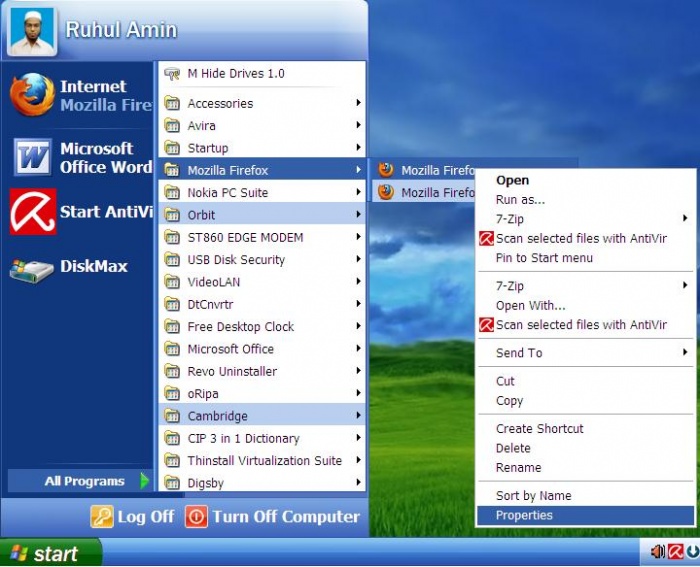The height and width of the screenshot is (567, 700).
Task: Open Properties from the context menu
Action: click(586, 515)
